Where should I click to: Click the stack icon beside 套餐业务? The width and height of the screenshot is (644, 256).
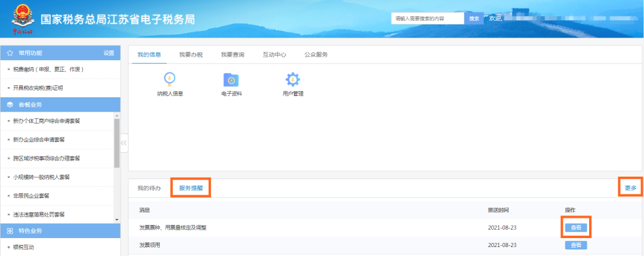pos(10,105)
